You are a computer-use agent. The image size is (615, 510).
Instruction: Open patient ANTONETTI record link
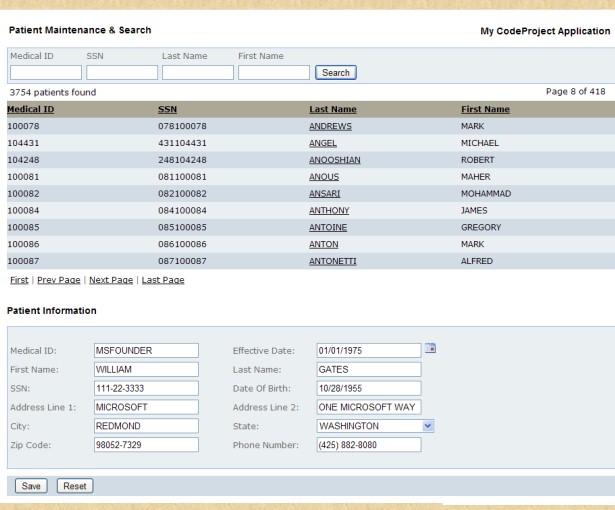(x=333, y=261)
